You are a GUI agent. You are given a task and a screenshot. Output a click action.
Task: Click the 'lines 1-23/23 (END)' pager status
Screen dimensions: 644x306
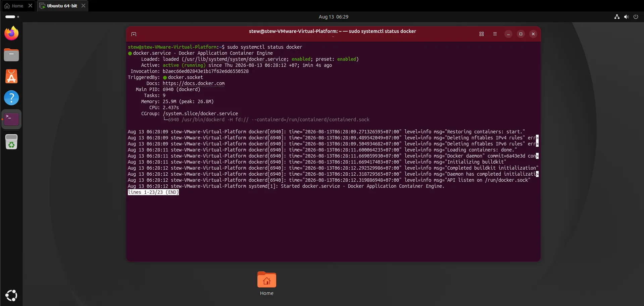click(x=153, y=192)
